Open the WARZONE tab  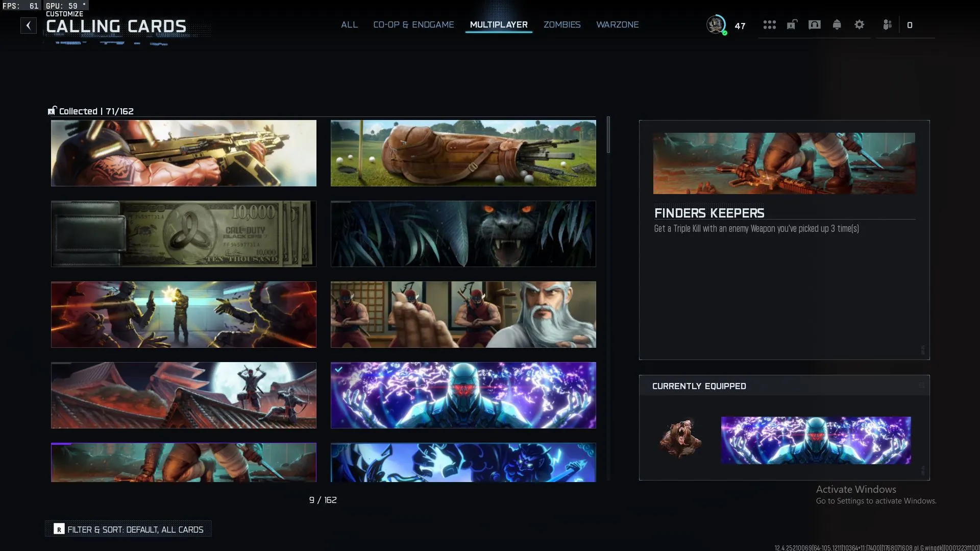(618, 25)
